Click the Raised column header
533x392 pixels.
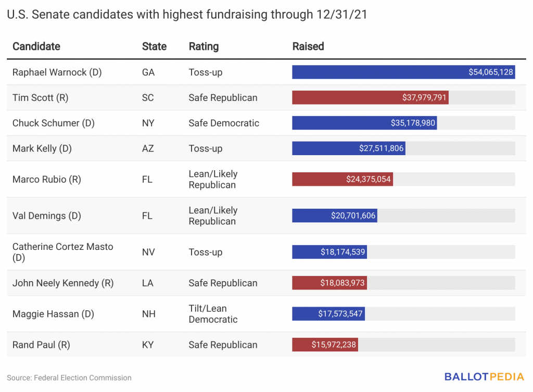[308, 46]
